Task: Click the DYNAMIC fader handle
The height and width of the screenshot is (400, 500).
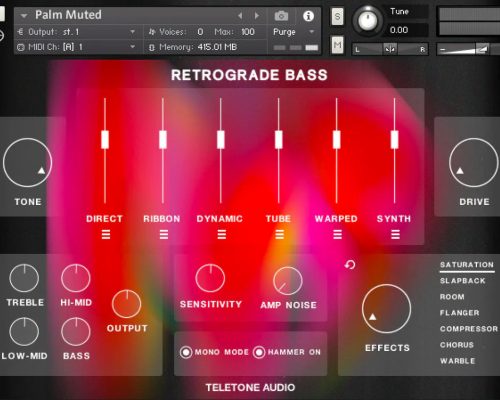Action: [x=221, y=139]
